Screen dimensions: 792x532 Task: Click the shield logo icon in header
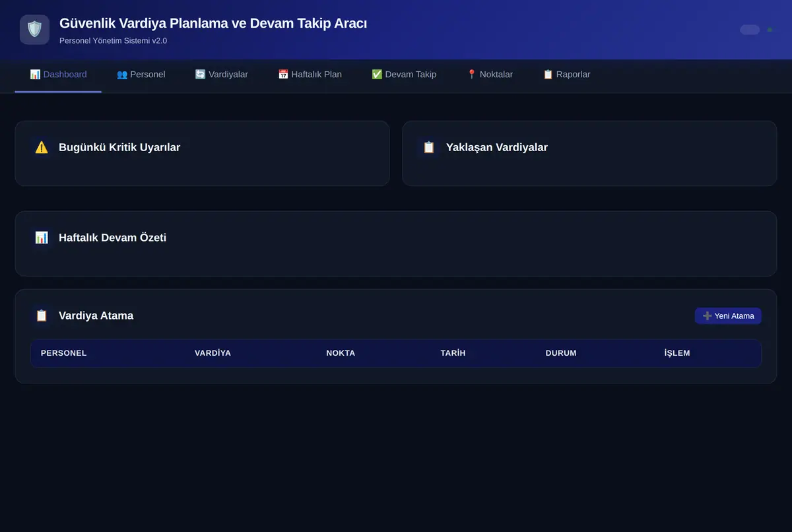pos(34,30)
